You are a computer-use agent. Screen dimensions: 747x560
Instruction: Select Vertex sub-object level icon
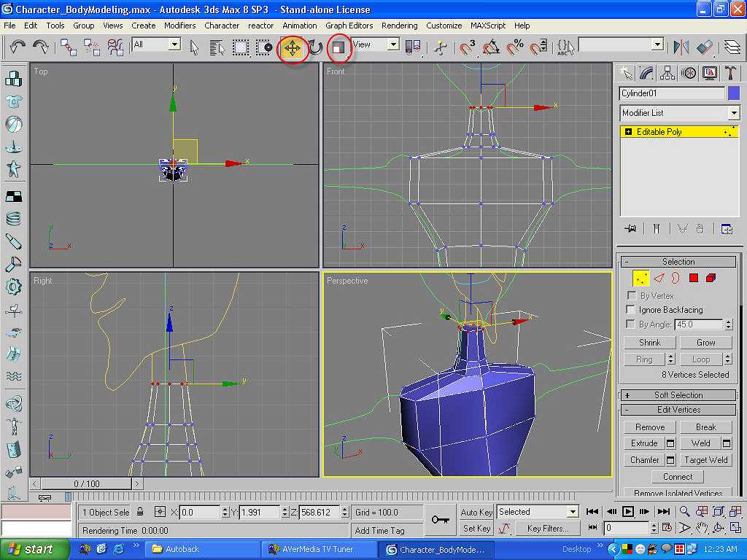[640, 278]
